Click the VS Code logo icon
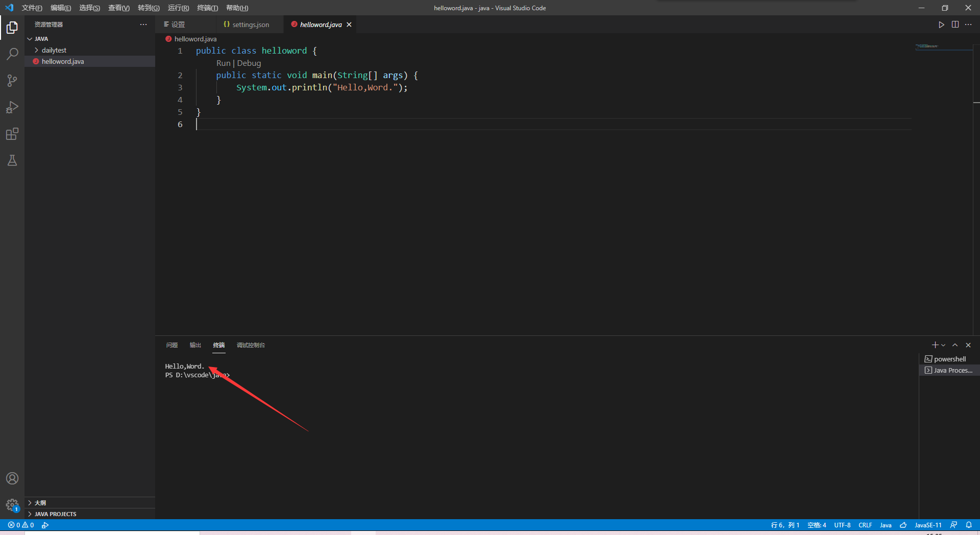 9,8
